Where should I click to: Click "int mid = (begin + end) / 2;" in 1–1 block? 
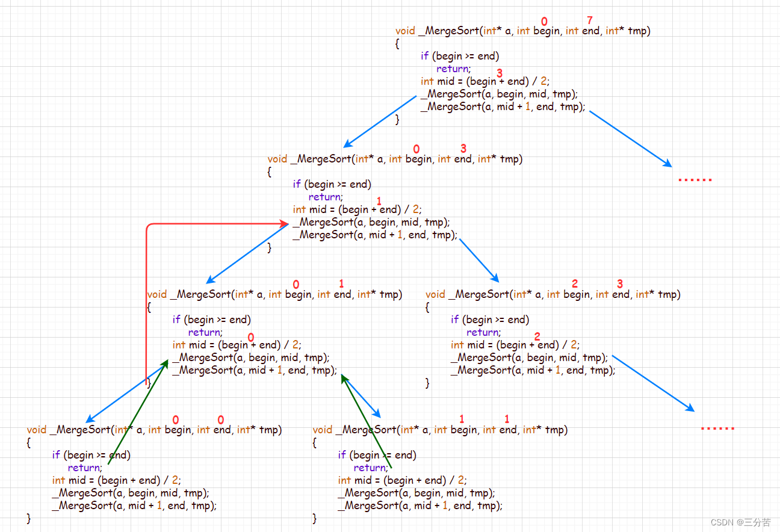[x=403, y=480]
